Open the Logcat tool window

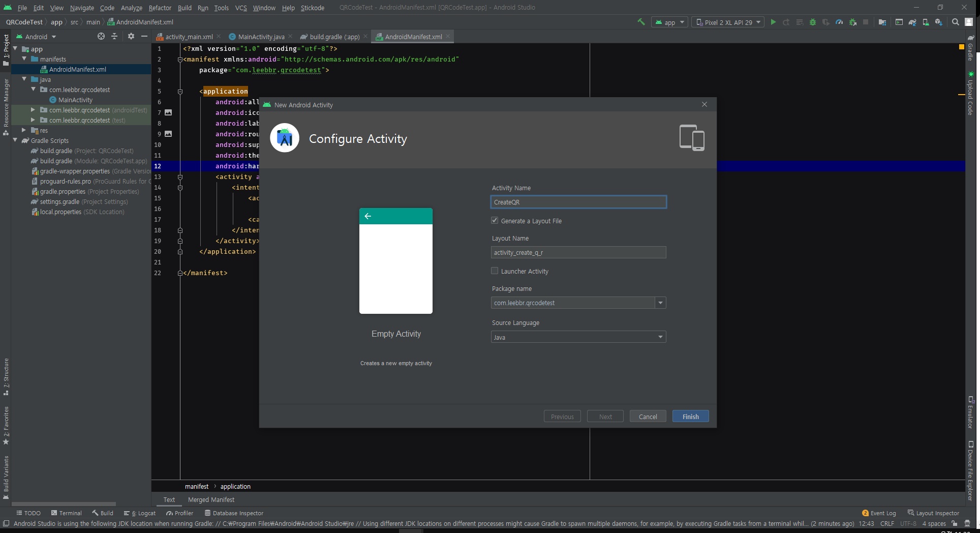coord(140,513)
